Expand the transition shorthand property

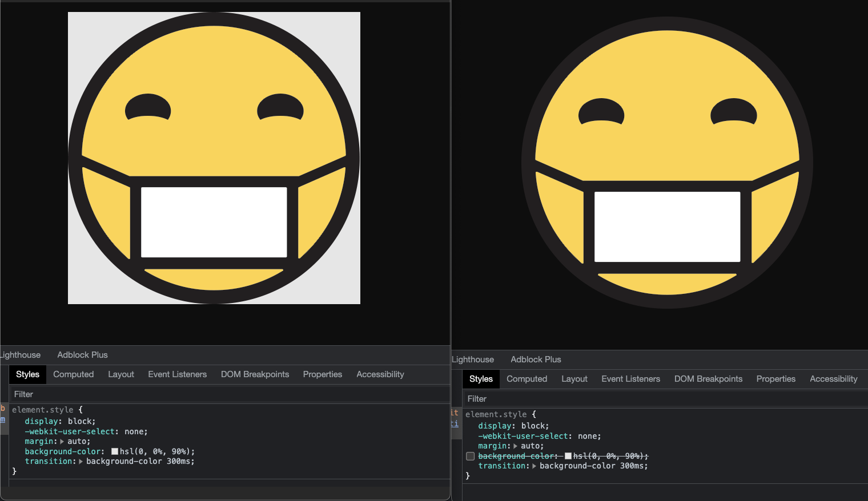pos(81,461)
